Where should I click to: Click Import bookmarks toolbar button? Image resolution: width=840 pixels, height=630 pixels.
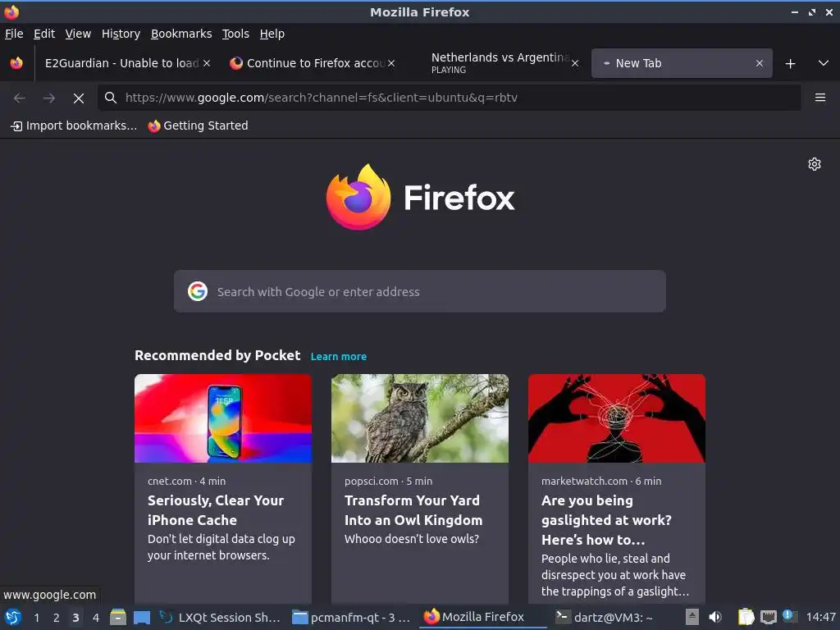pos(74,126)
